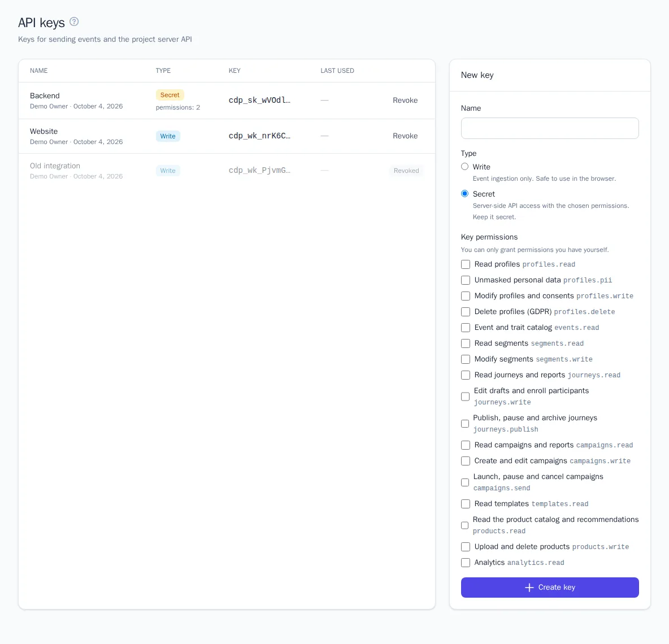Click the 'permissions: 2' text
Viewport: 669px width, 644px height.
pyautogui.click(x=178, y=107)
